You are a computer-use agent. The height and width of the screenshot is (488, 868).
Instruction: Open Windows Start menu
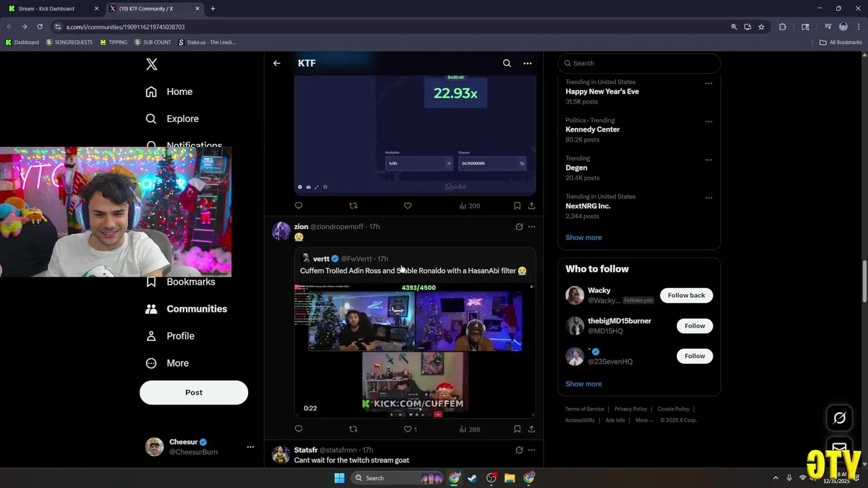(x=339, y=478)
